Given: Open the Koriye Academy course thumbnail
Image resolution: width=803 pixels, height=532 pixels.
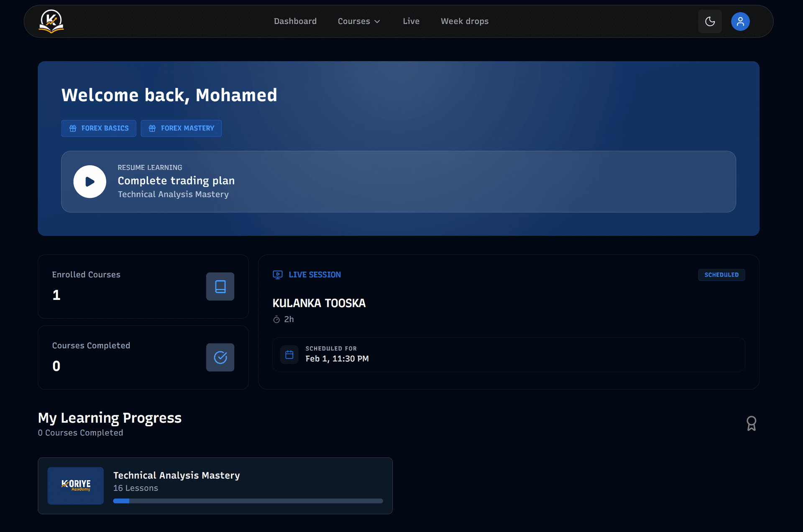Looking at the screenshot, I should point(76,486).
